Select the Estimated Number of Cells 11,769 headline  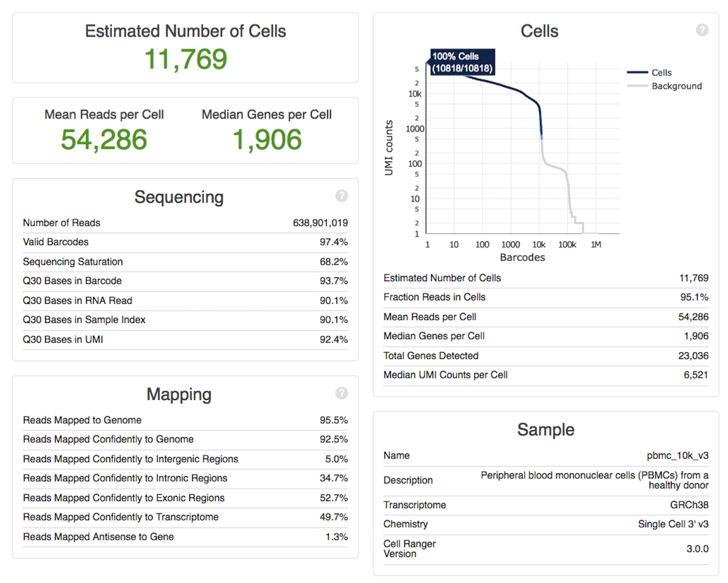186,59
